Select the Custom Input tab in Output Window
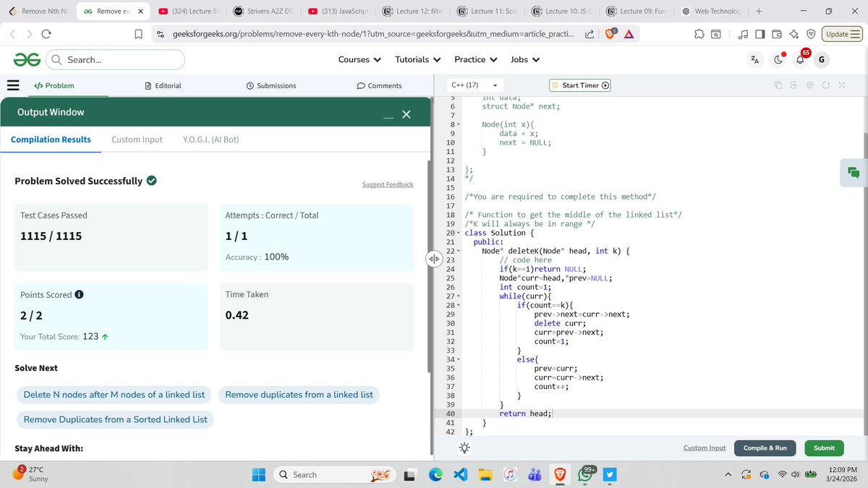Screen dimensions: 868x488 coord(137,140)
